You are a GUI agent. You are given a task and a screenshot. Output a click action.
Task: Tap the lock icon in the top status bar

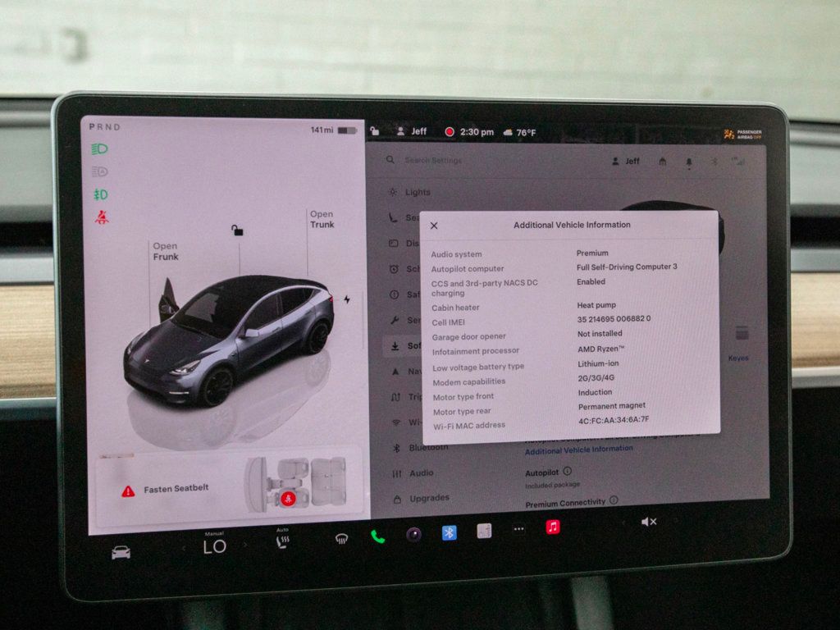click(x=375, y=130)
